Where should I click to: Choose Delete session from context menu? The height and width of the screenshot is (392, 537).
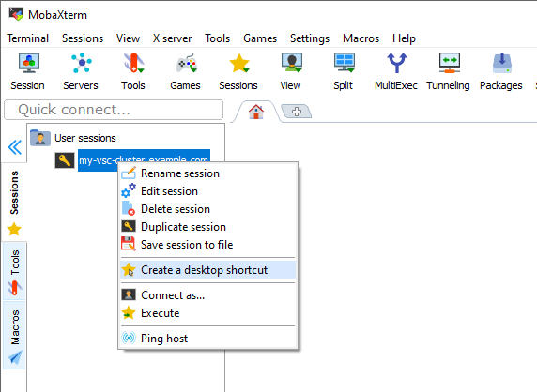click(207, 209)
